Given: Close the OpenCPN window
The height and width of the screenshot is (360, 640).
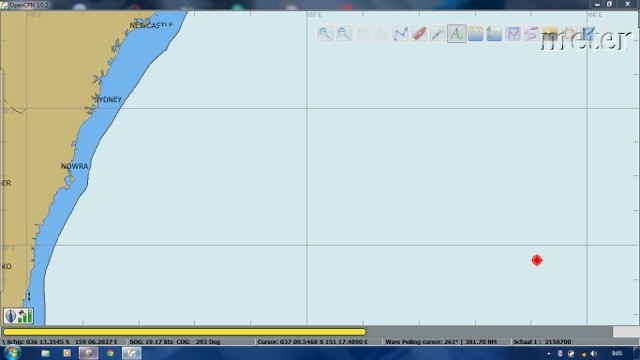Looking at the screenshot, I should pyautogui.click(x=627, y=4).
